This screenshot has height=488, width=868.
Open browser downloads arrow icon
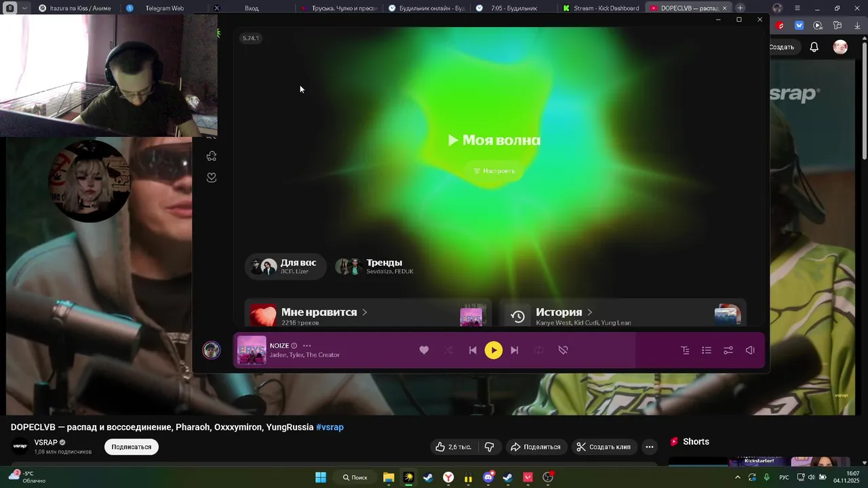point(857,26)
